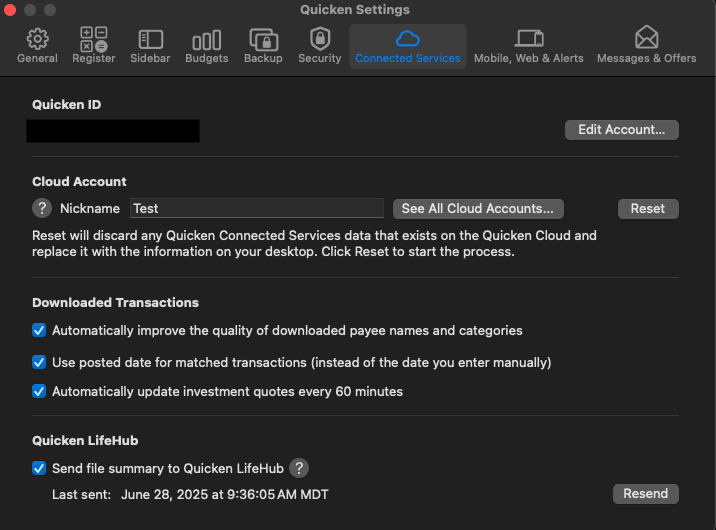
Task: Close the Quicken Settings window
Action: point(10,10)
